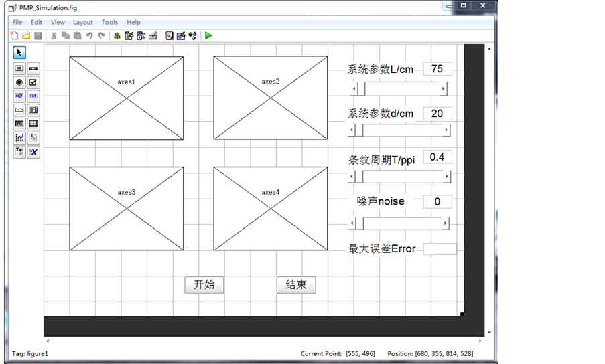
Task: Select the axes3 plot area
Action: point(127,208)
